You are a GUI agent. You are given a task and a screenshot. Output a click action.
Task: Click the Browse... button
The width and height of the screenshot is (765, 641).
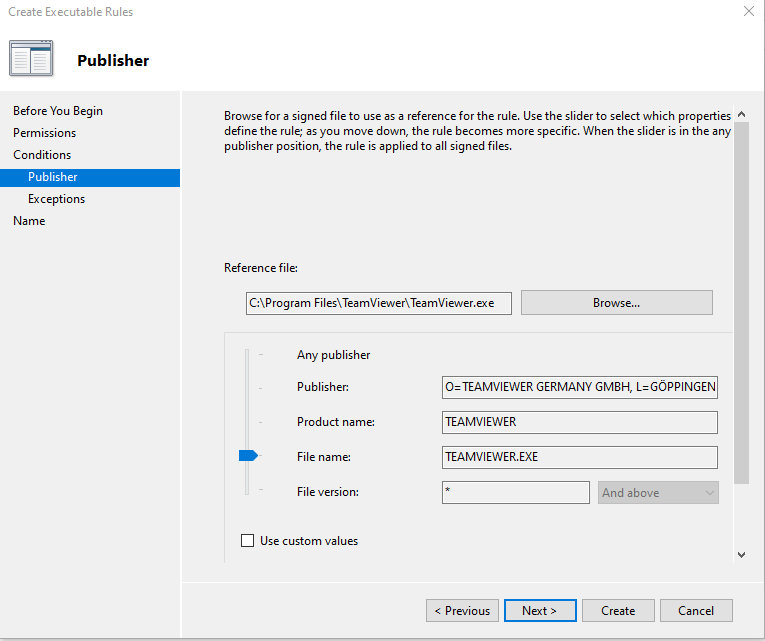pyautogui.click(x=617, y=303)
